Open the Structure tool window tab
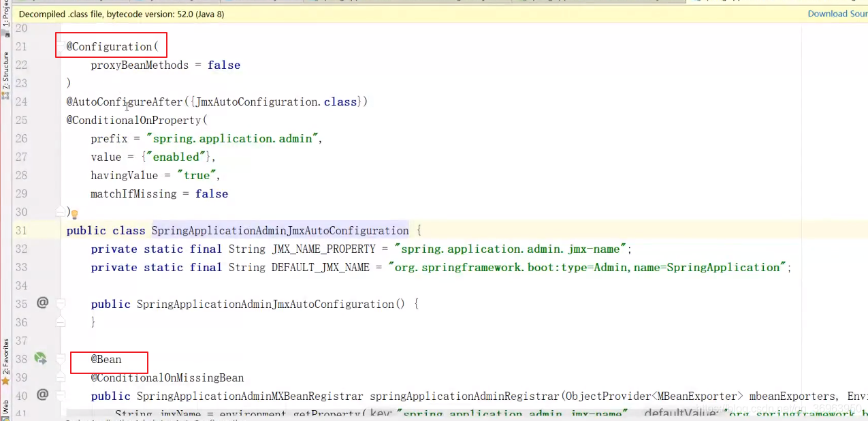 (5, 75)
